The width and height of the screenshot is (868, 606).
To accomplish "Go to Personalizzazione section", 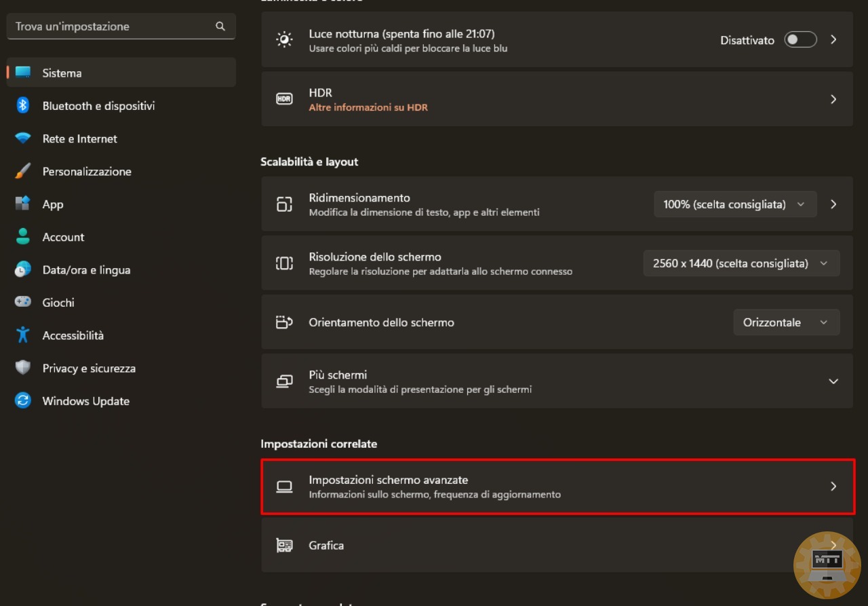I will [x=121, y=172].
